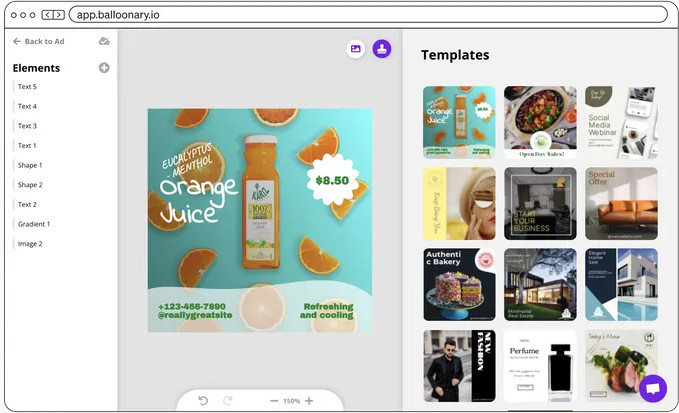This screenshot has width=679, height=413.
Task: Click the redo arrow icon
Action: [x=228, y=400]
